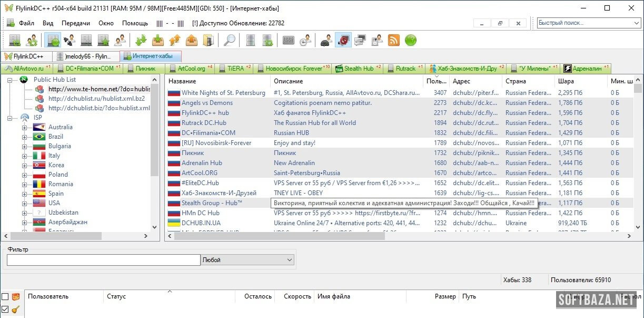Click the hash keyboard toolbar icon
Viewport: 644px width, 318px height.
(x=288, y=40)
